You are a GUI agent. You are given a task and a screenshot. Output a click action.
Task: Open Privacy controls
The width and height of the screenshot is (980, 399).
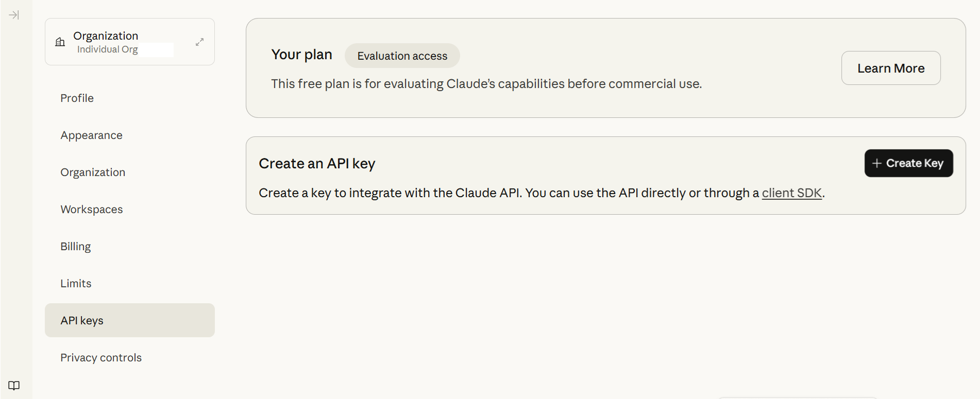coord(101,357)
